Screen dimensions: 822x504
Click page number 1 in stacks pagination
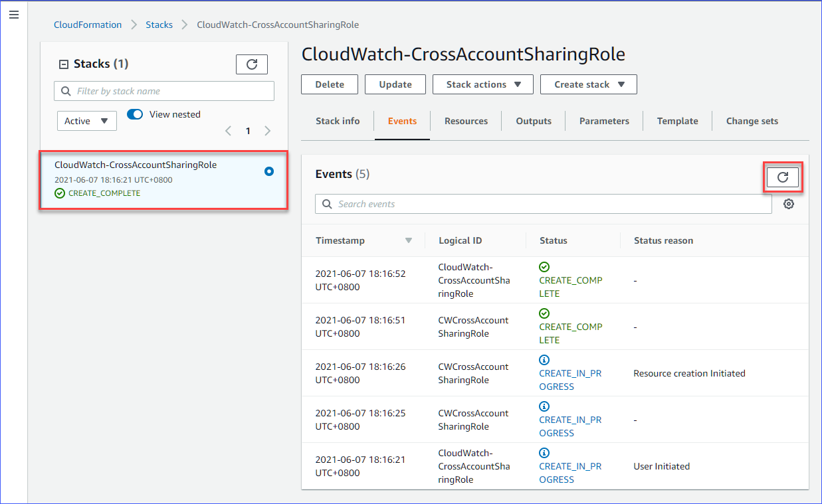(x=248, y=131)
